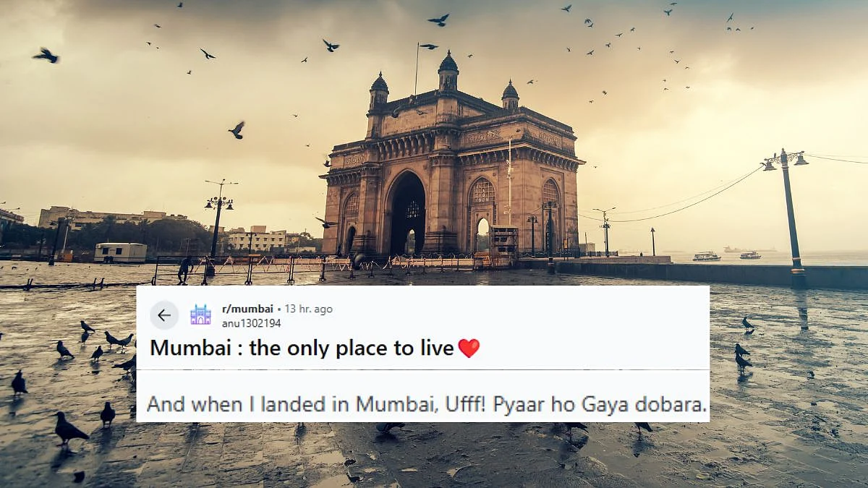Viewport: 868px width, 488px height.
Task: Click the right turret of the Gateway
Action: [510, 95]
